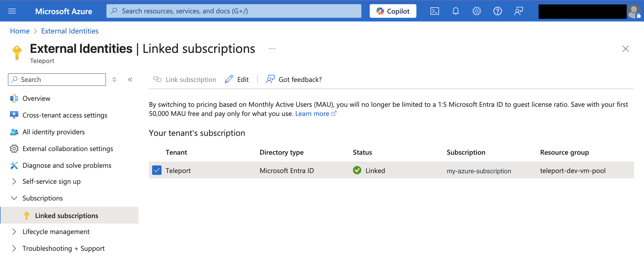Image resolution: width=644 pixels, height=267 pixels.
Task: Go to Cross-tenant access settings
Action: click(65, 115)
